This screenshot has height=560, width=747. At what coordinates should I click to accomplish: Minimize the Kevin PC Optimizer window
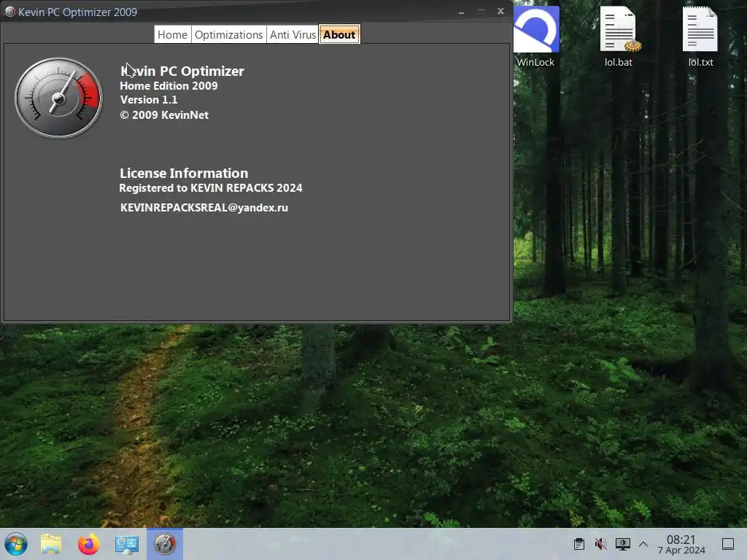pyautogui.click(x=461, y=12)
